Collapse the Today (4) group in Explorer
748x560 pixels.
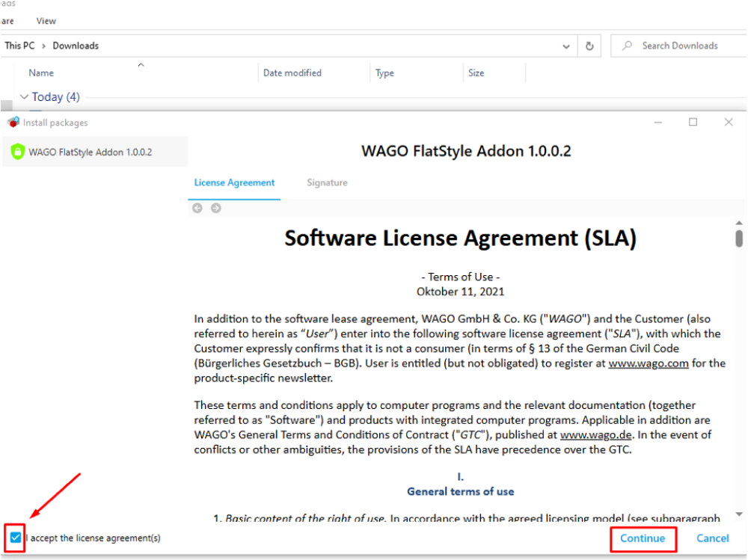24,97
